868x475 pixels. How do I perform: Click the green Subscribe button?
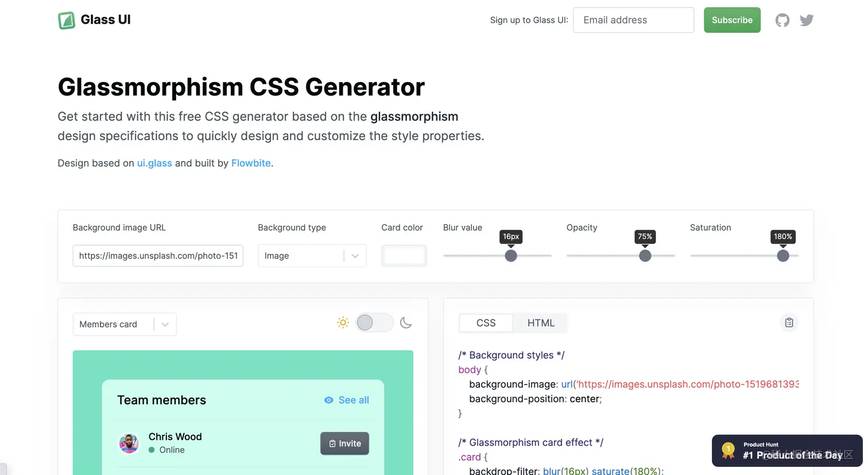tap(732, 20)
